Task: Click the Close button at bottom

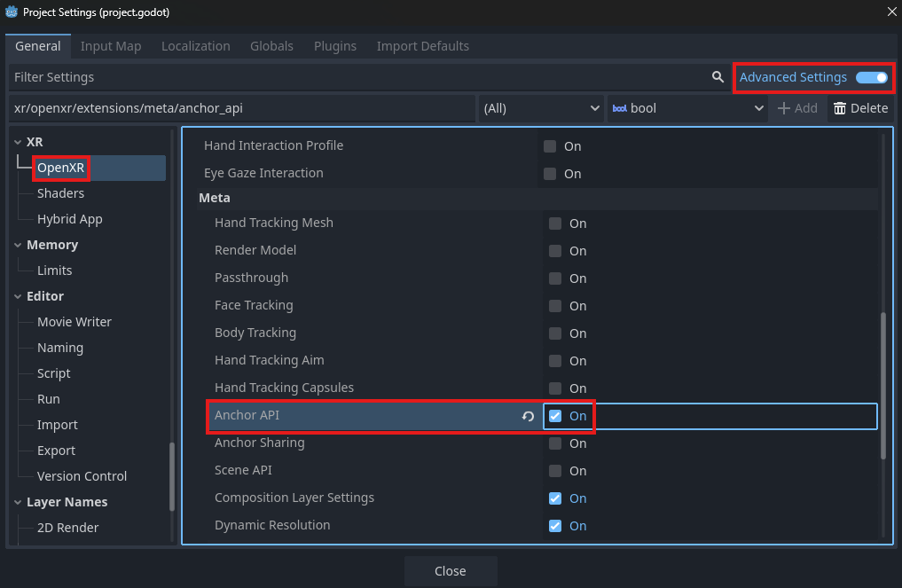Action: pos(451,571)
